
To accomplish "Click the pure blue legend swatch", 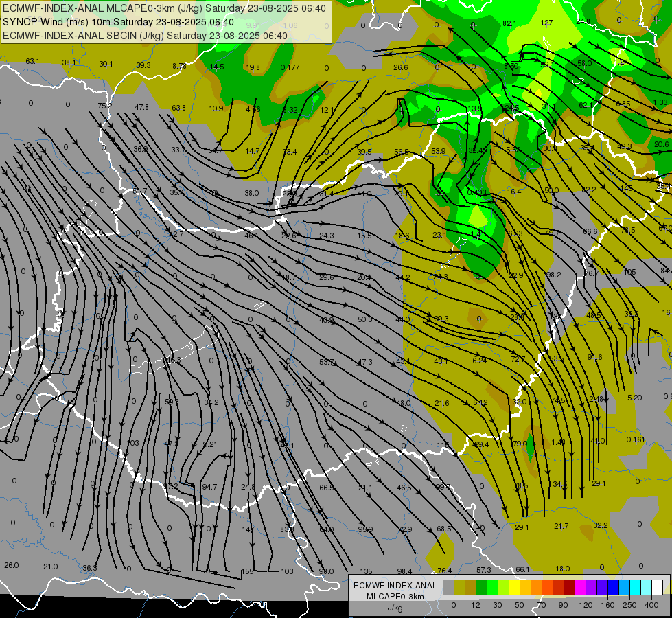I will click(x=613, y=587).
